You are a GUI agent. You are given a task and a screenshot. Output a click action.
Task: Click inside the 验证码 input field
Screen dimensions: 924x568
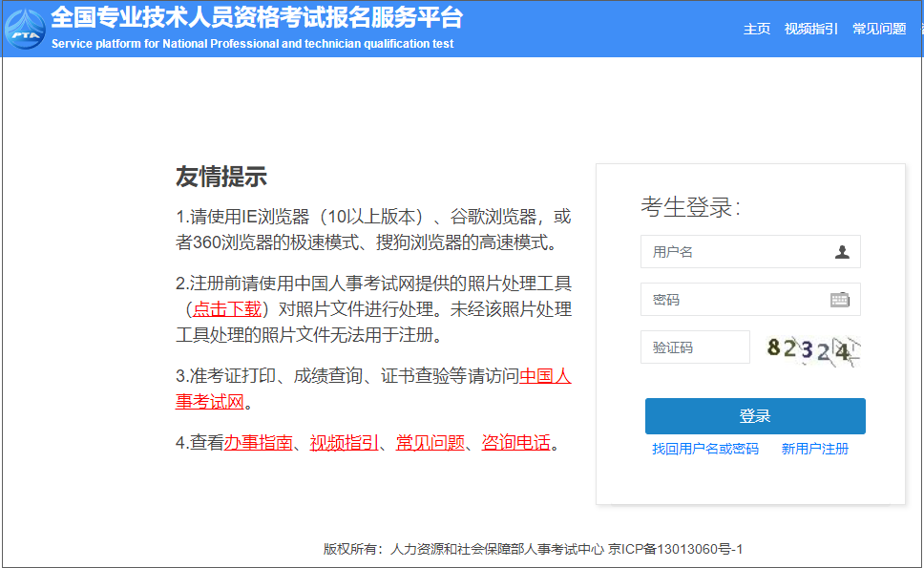(695, 347)
